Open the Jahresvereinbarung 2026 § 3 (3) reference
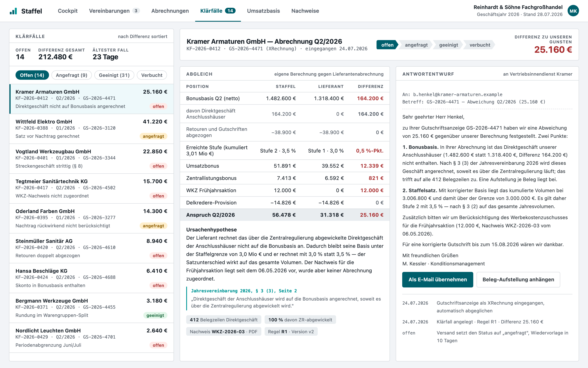The image size is (588, 368). [244, 291]
